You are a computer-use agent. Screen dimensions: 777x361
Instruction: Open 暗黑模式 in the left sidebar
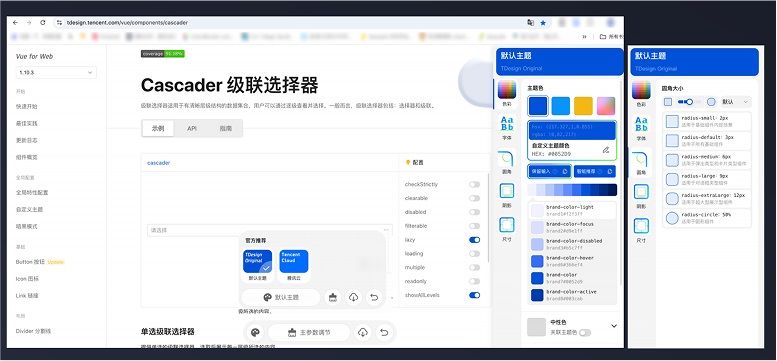pyautogui.click(x=27, y=226)
